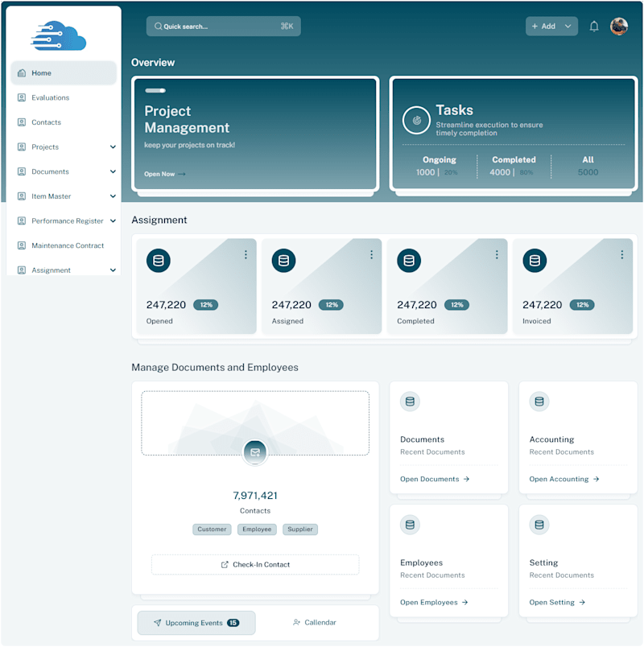Click the database icon on Assigned card
The image size is (644, 647).
(283, 261)
